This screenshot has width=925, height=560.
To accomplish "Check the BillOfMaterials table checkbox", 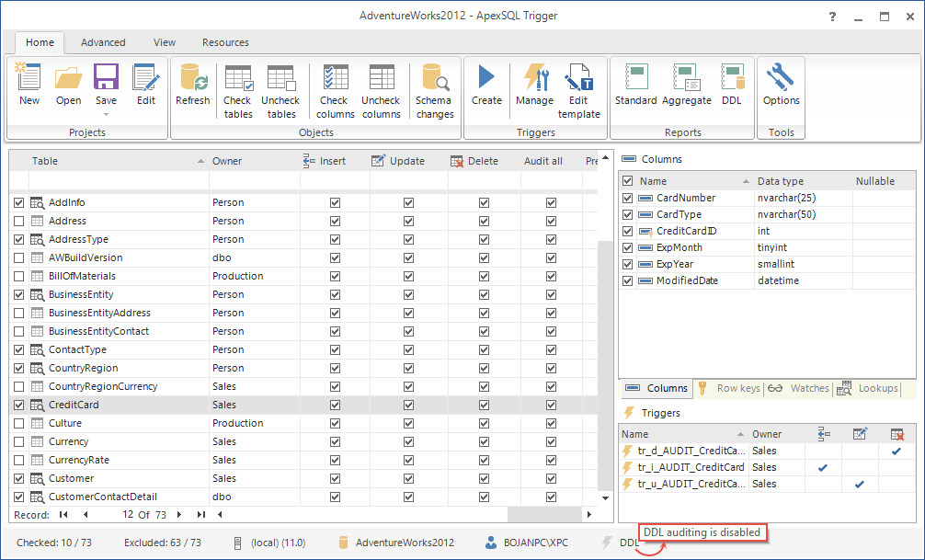I will (19, 276).
